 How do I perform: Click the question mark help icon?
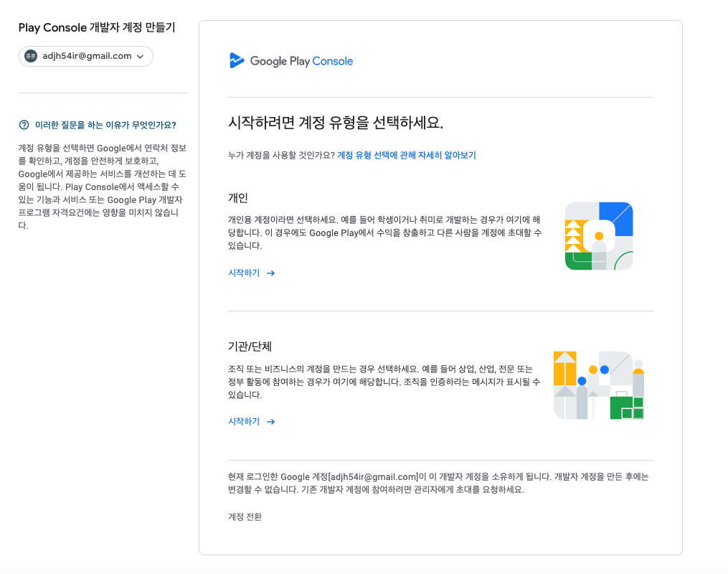pyautogui.click(x=24, y=125)
